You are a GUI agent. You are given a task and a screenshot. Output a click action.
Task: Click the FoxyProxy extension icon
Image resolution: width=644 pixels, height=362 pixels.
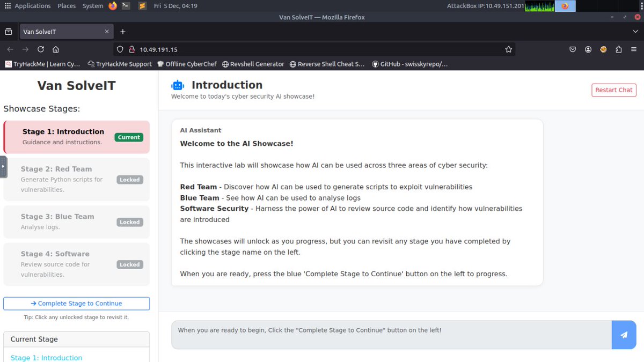click(603, 49)
